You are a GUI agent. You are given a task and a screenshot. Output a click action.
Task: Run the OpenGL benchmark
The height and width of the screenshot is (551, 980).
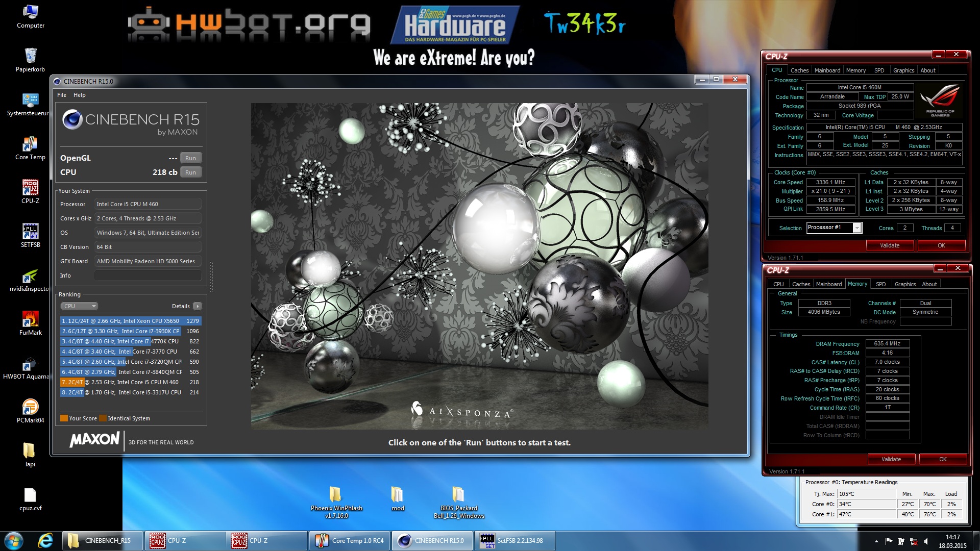190,158
